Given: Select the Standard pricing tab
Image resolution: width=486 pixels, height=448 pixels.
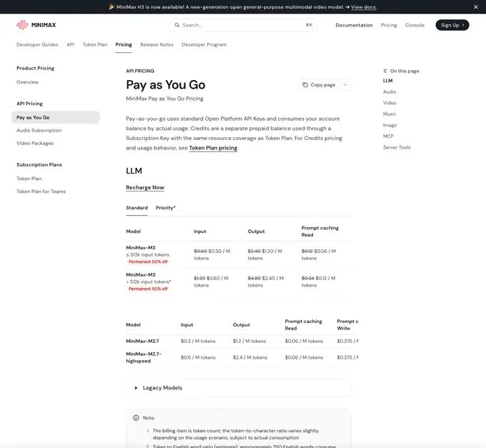Looking at the screenshot, I should point(137,208).
